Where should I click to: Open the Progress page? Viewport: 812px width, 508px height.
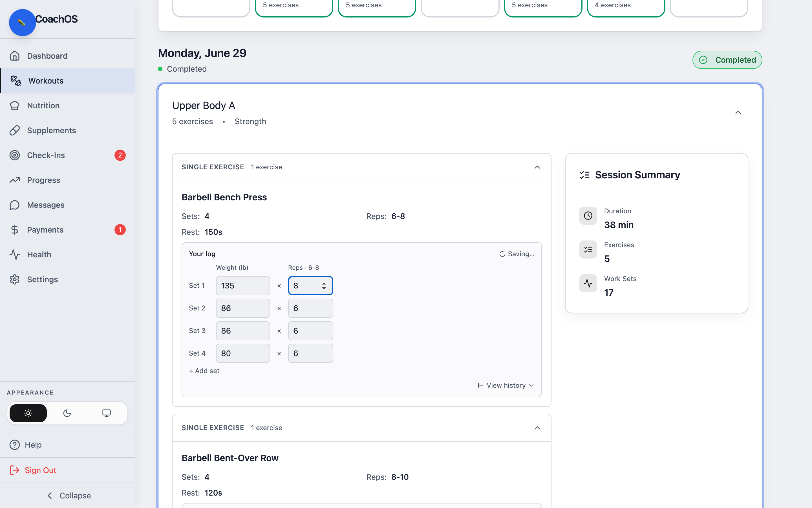click(x=67, y=180)
